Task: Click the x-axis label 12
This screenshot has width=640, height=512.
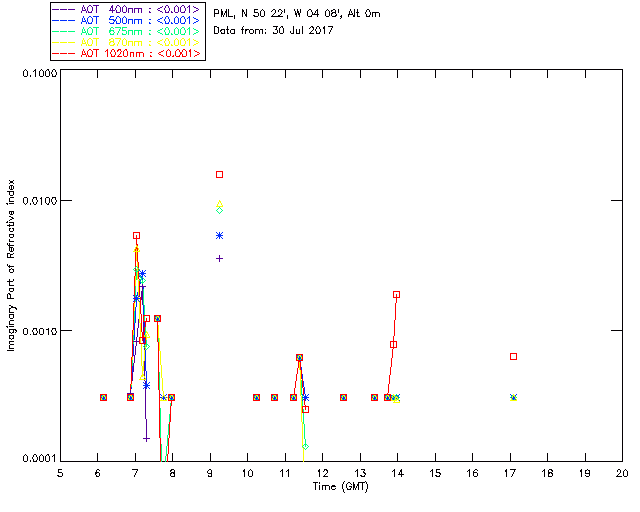Action: click(322, 473)
